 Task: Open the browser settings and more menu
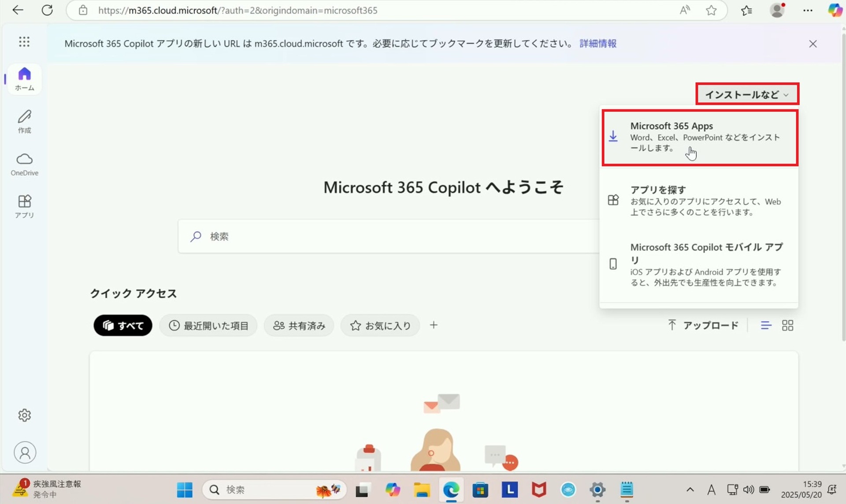[808, 10]
